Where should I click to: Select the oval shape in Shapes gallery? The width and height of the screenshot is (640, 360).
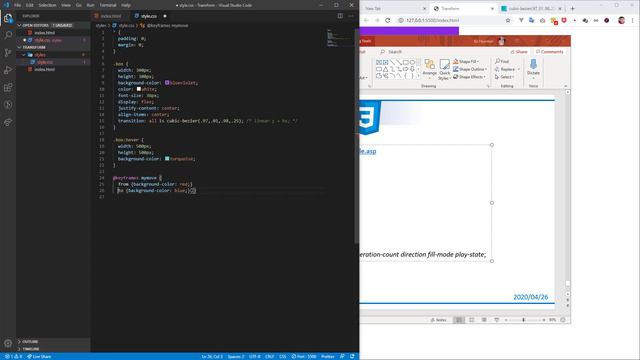tap(412, 62)
